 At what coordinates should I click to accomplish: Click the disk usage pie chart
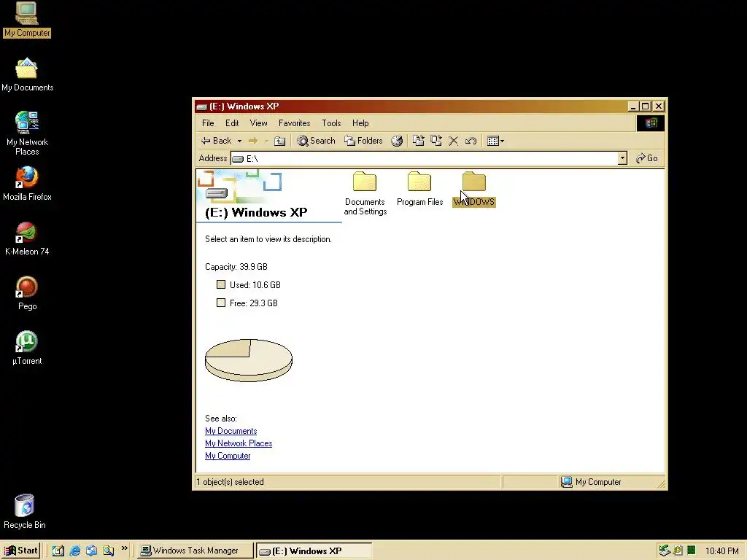coord(249,360)
